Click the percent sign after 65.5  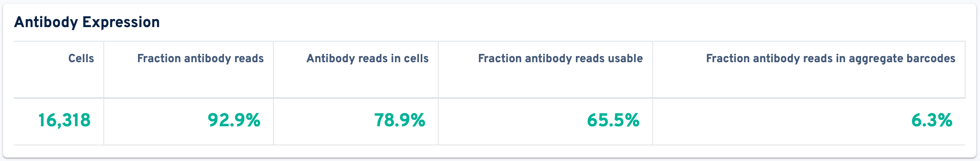[632, 120]
